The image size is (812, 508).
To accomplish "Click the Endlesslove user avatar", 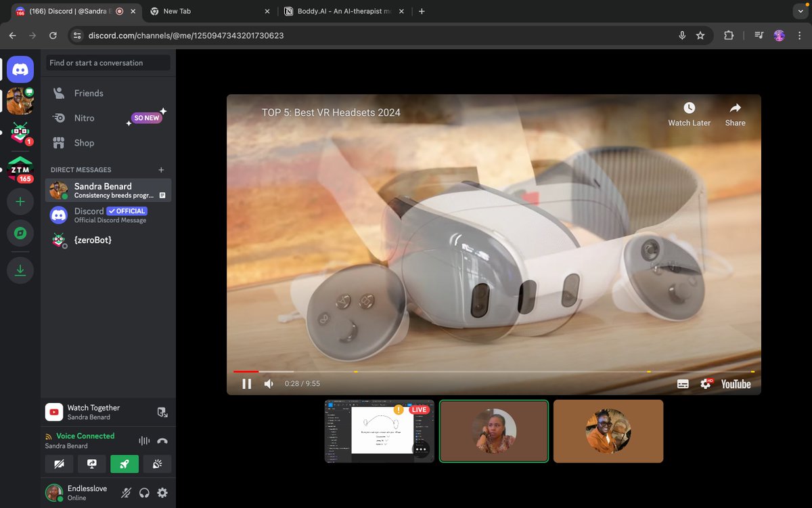I will coord(54,492).
